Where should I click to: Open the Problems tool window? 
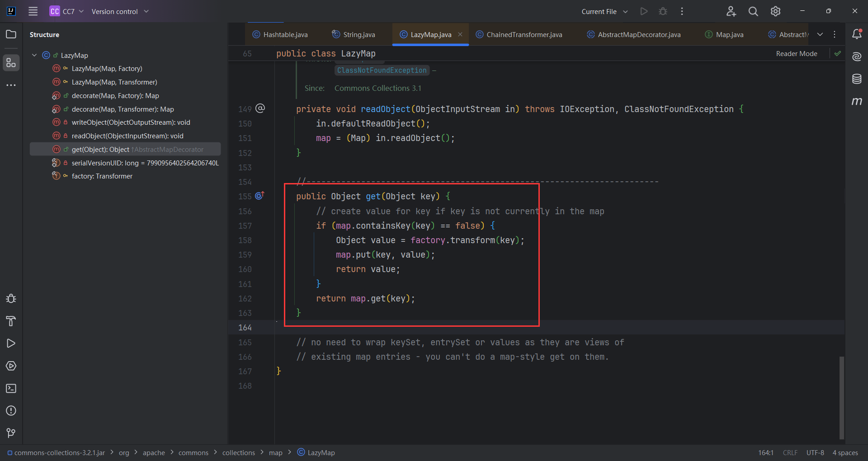click(11, 410)
